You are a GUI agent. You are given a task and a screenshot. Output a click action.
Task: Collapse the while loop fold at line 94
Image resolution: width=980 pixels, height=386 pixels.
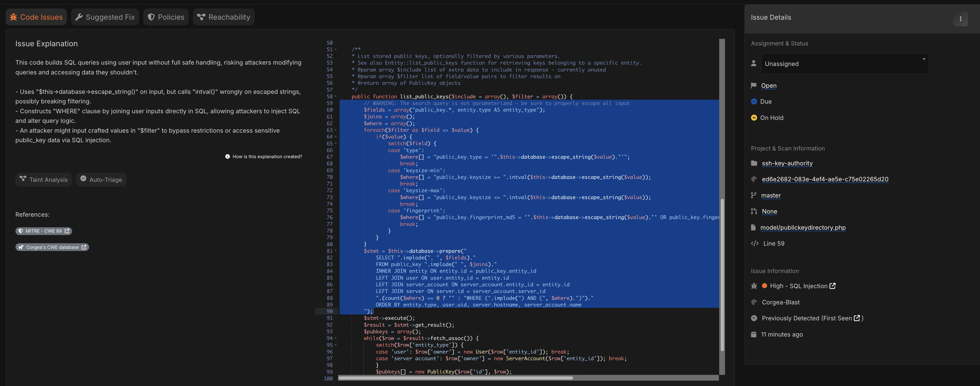tap(336, 338)
